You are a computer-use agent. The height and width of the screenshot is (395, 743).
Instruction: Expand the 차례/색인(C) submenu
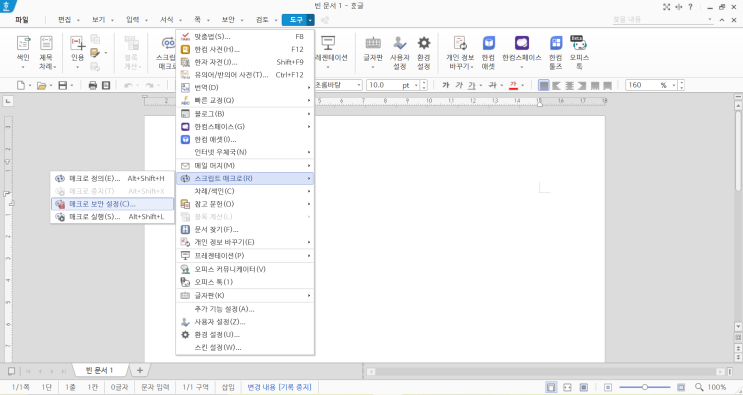tap(245, 191)
